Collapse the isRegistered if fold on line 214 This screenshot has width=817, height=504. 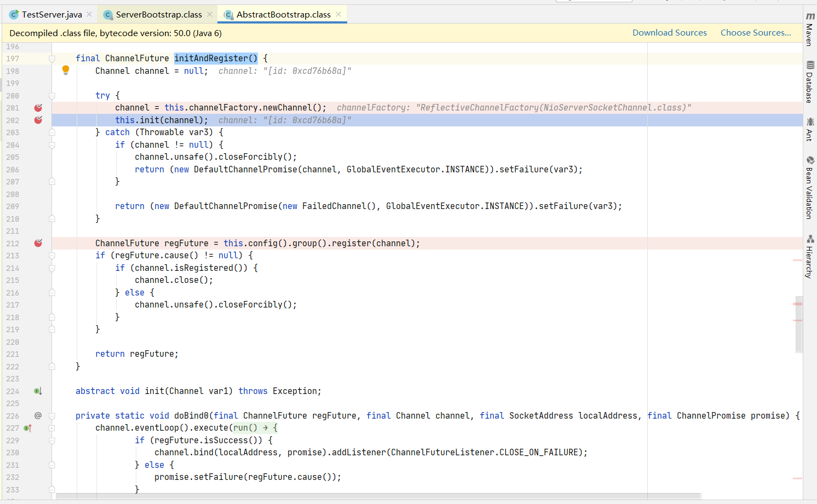[52, 268]
